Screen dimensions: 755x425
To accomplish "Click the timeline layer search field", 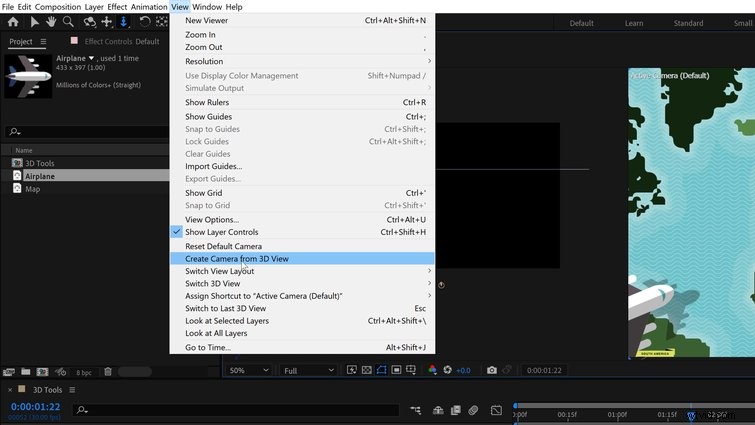I will point(236,410).
